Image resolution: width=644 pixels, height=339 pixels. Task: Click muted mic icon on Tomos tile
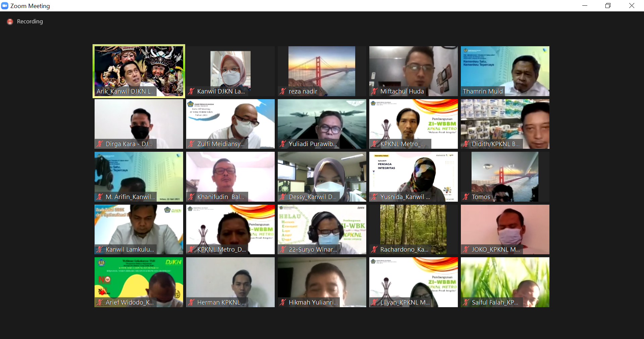pyautogui.click(x=466, y=197)
